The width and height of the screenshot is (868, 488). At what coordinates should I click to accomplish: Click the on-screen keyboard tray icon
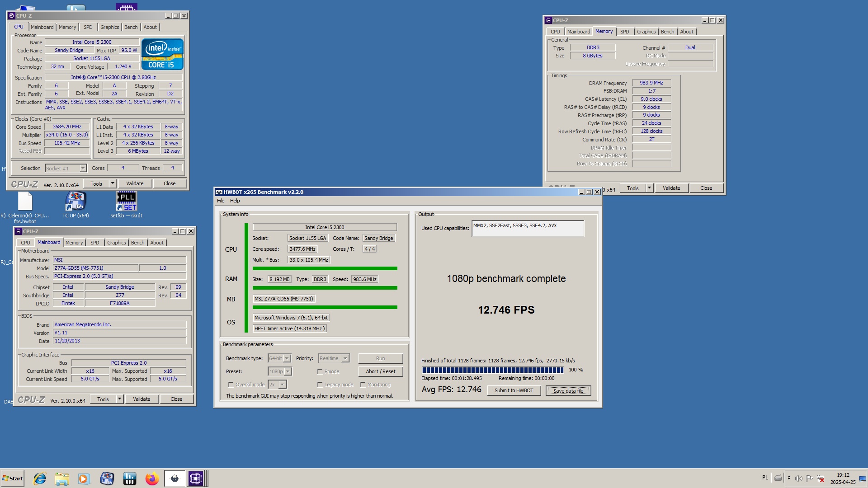point(778,478)
